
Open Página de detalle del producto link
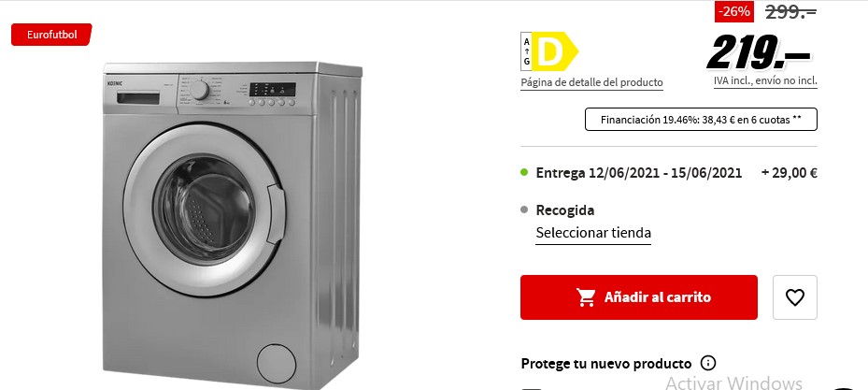591,82
